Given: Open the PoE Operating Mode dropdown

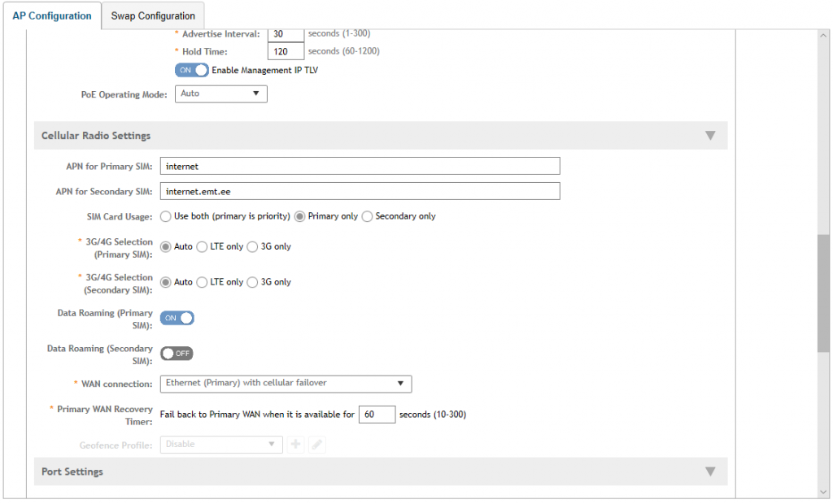Looking at the screenshot, I should (220, 94).
